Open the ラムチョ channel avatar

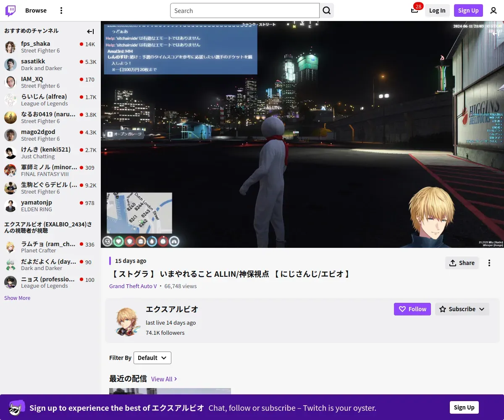click(x=10, y=247)
